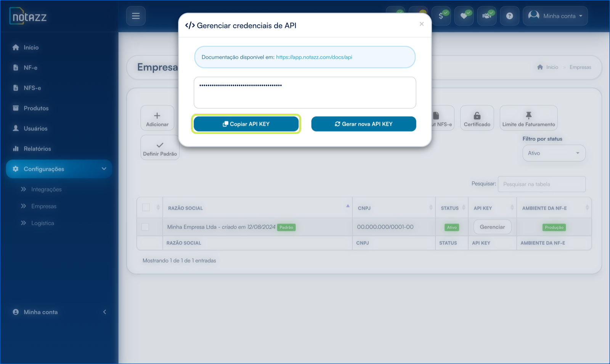Click the Gerenciar button in table row
Screen dimensions: 610x364
pos(492,227)
